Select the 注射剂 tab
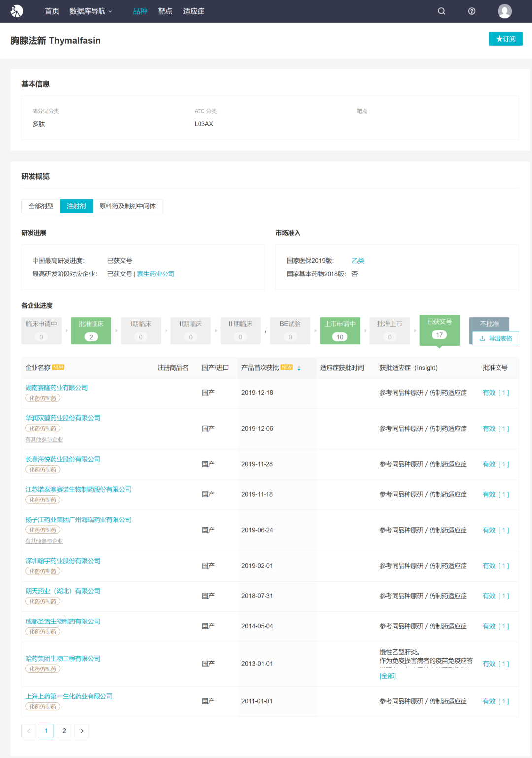532x758 pixels. (x=76, y=206)
